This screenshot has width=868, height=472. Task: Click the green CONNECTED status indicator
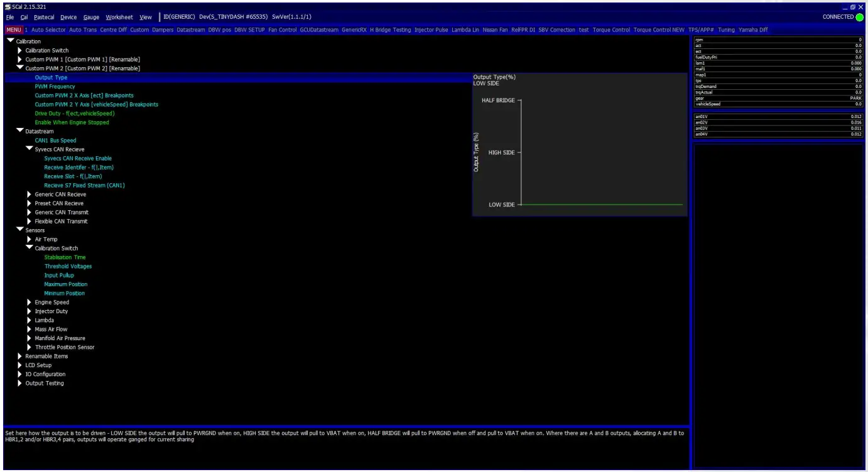coord(859,17)
